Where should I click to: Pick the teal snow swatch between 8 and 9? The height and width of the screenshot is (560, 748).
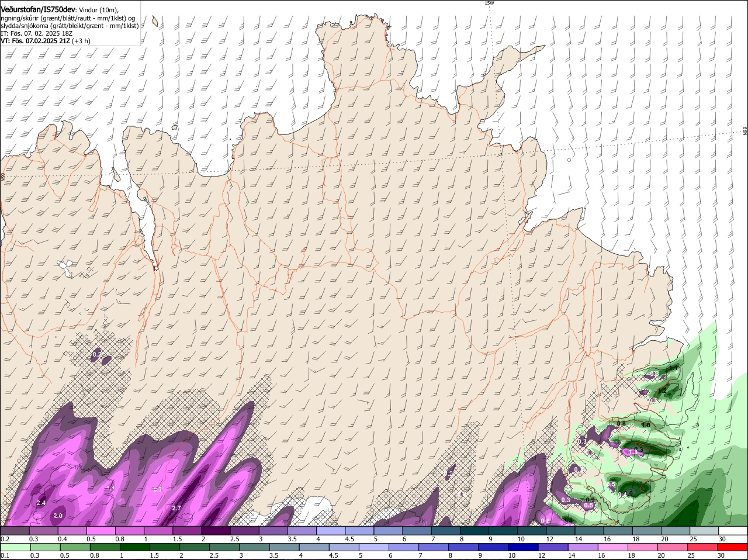coord(475,531)
